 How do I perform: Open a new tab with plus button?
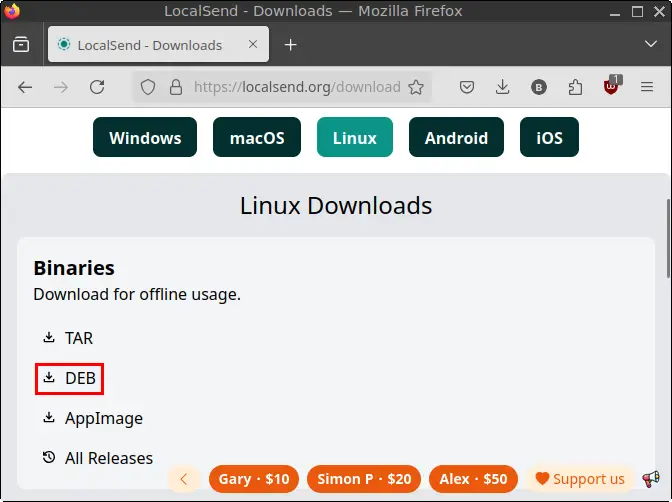(291, 45)
